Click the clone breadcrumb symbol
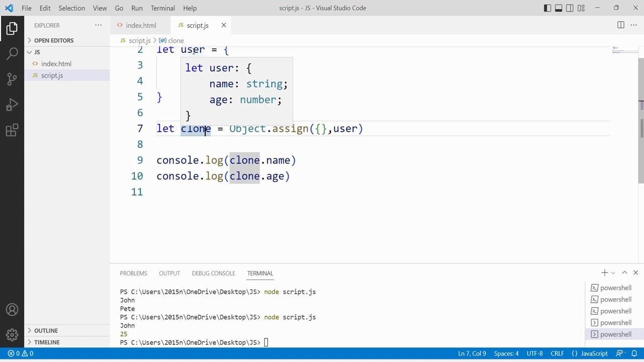 coord(172,40)
